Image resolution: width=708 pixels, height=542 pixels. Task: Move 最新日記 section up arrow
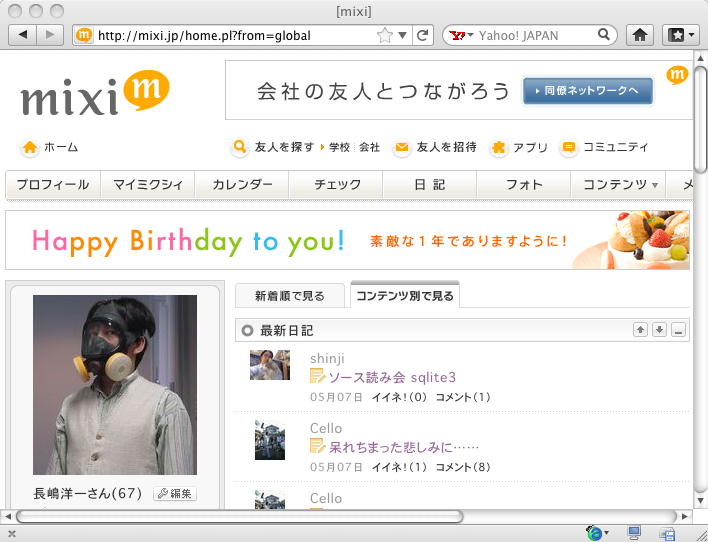(640, 330)
